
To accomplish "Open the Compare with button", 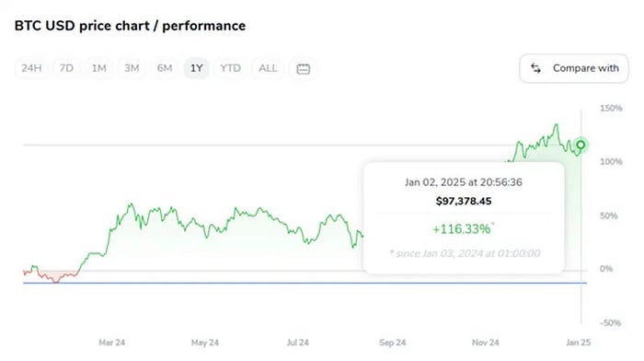I will coord(574,68).
